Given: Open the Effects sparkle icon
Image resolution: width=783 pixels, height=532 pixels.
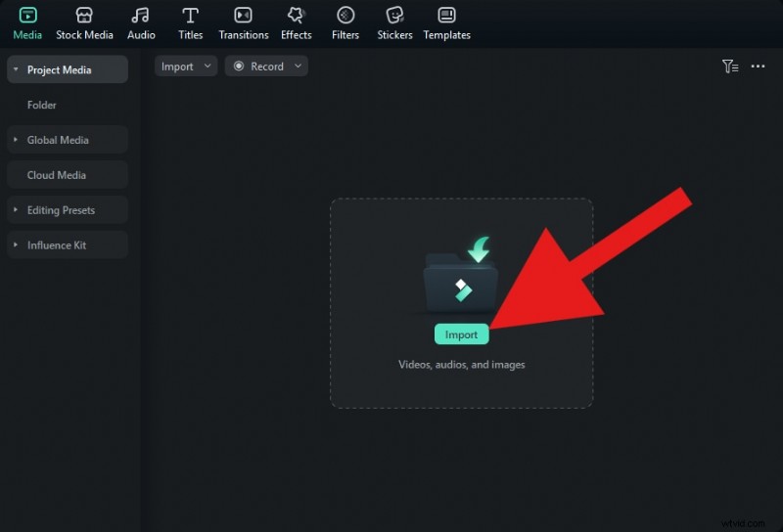Looking at the screenshot, I should [297, 16].
